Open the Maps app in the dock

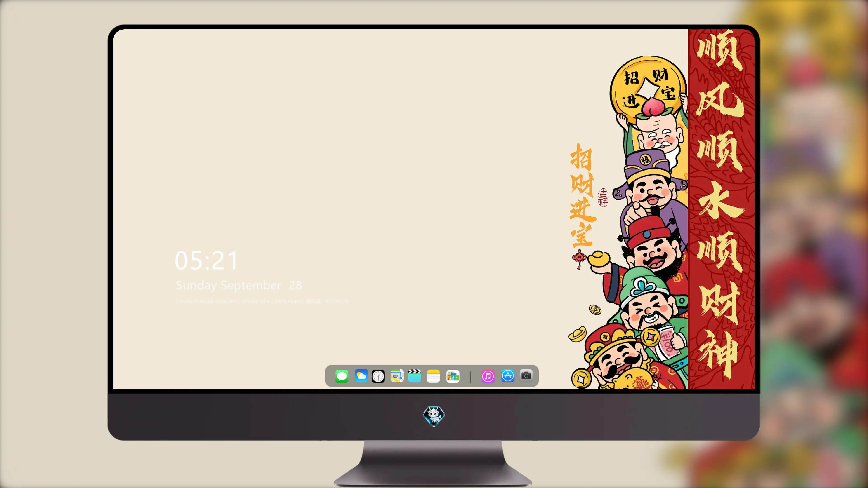(x=397, y=376)
